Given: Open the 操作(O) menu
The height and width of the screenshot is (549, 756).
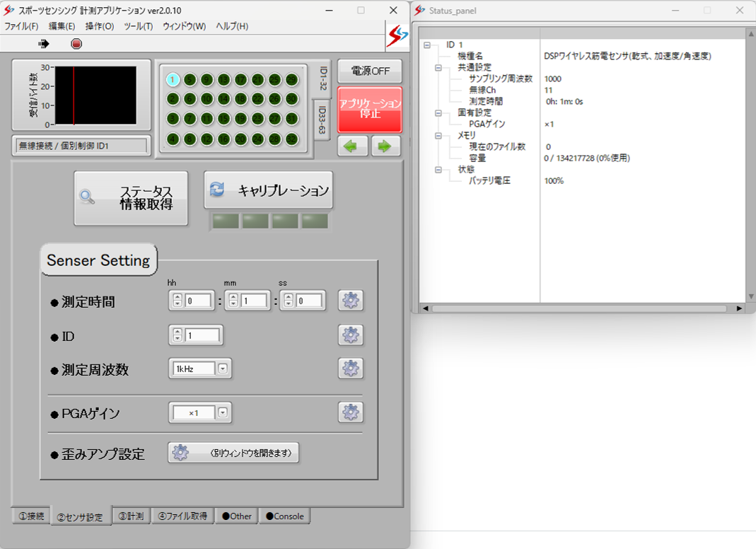Looking at the screenshot, I should click(100, 26).
